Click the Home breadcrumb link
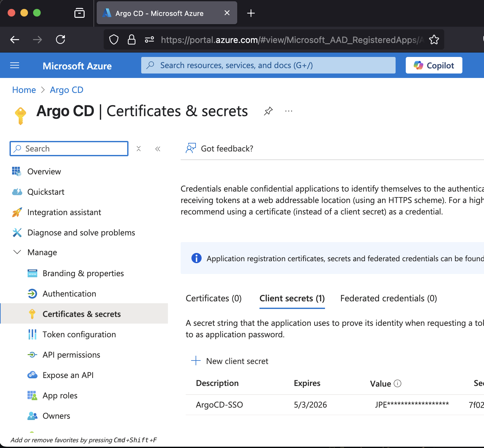This screenshot has height=448, width=484. click(24, 90)
